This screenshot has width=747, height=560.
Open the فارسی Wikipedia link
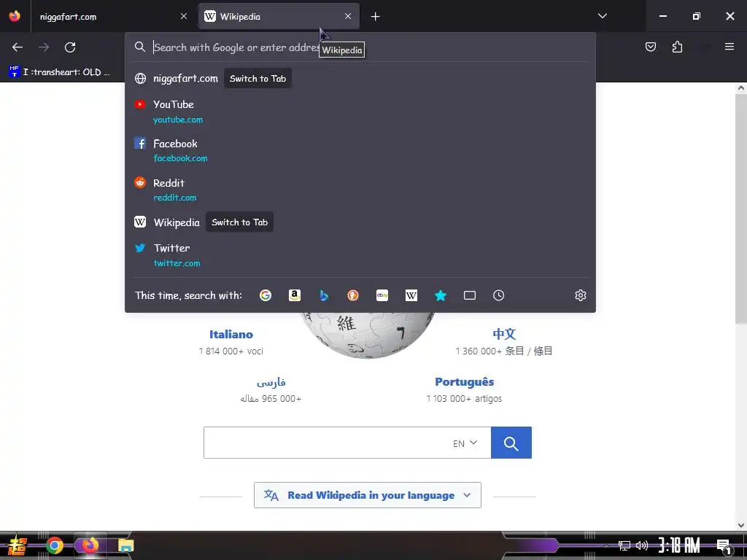coord(271,382)
